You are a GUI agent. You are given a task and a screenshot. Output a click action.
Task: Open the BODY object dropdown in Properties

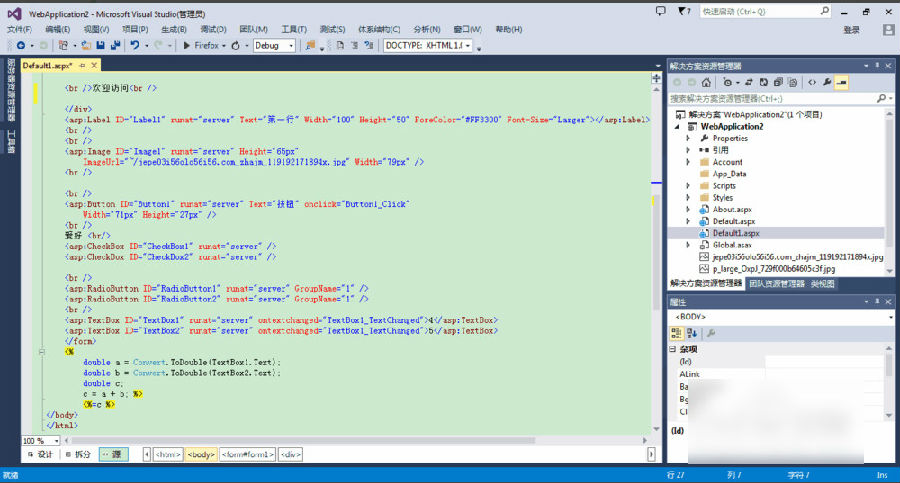(x=889, y=317)
